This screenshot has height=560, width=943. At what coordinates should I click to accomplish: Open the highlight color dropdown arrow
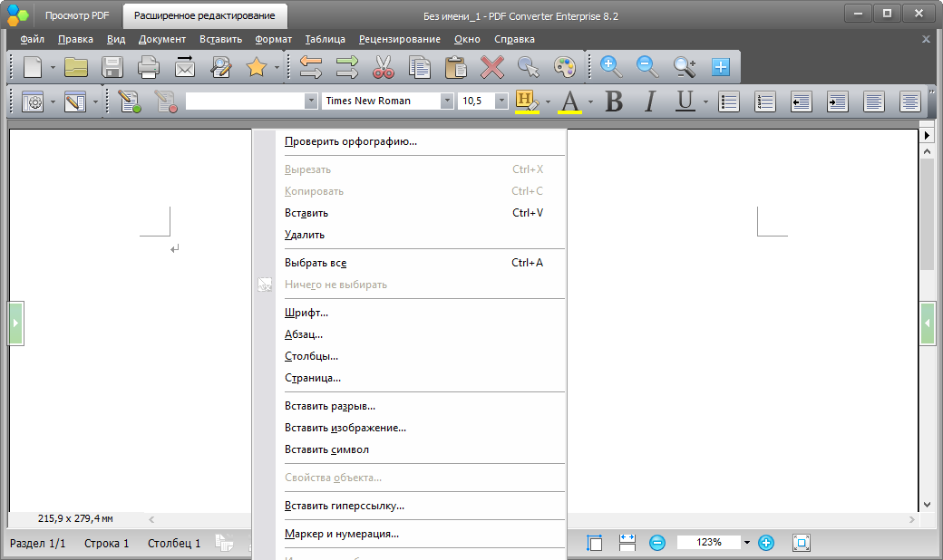[x=548, y=101]
